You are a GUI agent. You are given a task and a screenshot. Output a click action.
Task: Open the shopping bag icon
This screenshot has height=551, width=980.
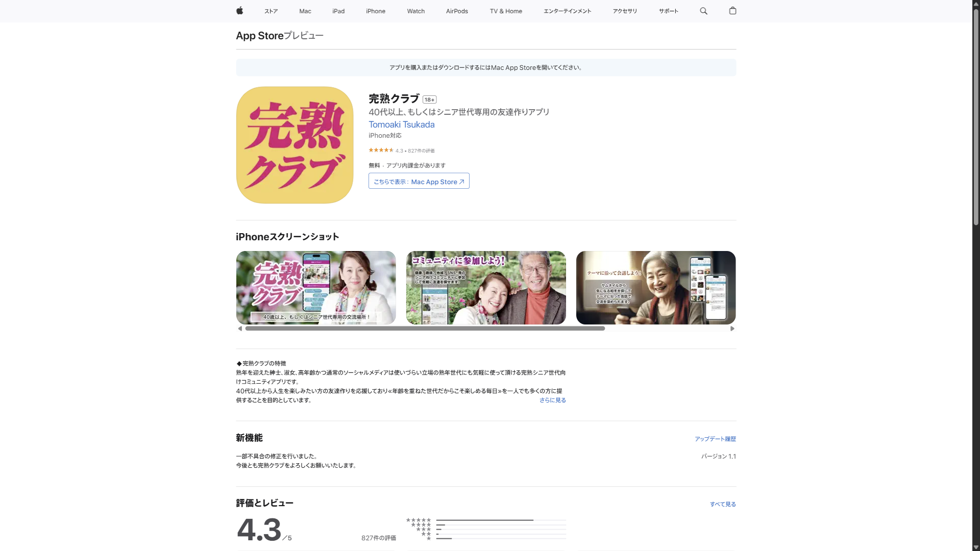coord(732,11)
